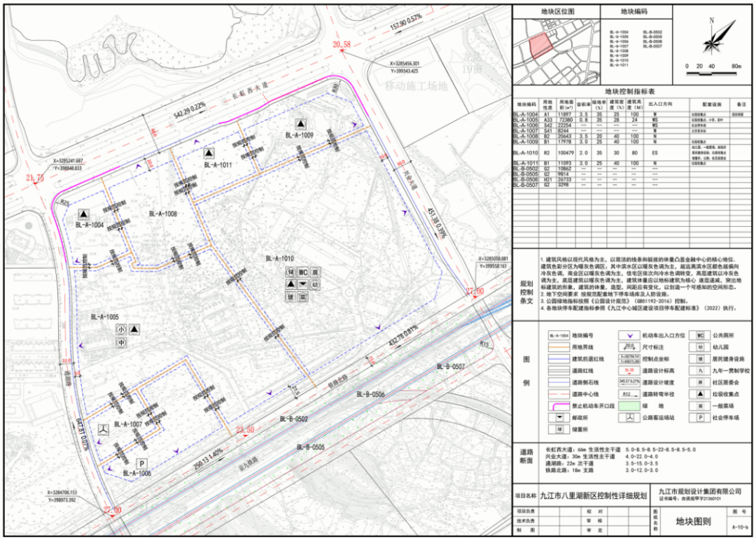Viewport: 756px width, 539px height.
Task: Click the legend 幼儿园 symbol
Action: [x=699, y=346]
